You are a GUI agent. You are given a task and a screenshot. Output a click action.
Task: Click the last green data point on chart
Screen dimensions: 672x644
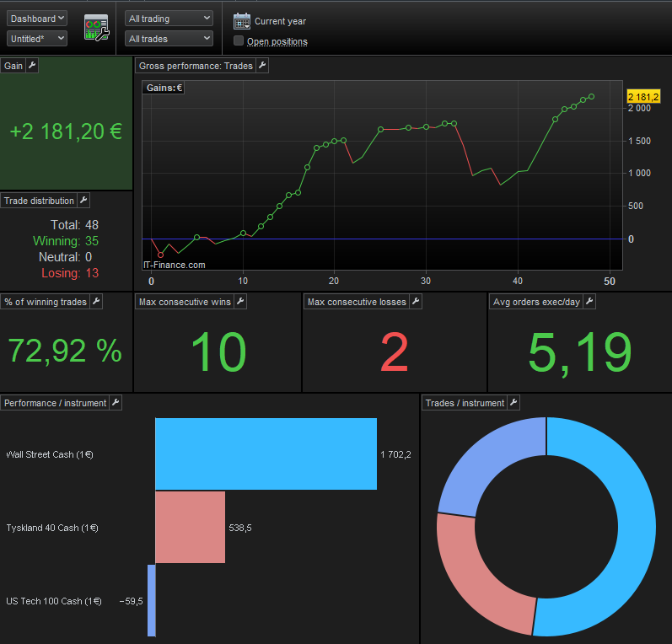coord(591,96)
